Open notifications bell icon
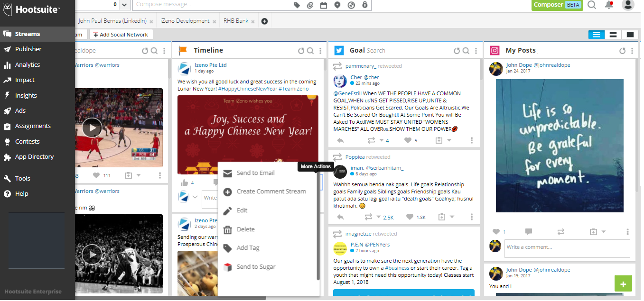This screenshot has width=644, height=301. tap(609, 5)
